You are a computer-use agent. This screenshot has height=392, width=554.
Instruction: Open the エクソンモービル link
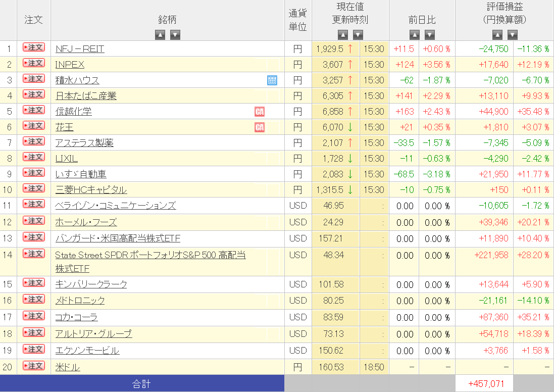(x=87, y=350)
